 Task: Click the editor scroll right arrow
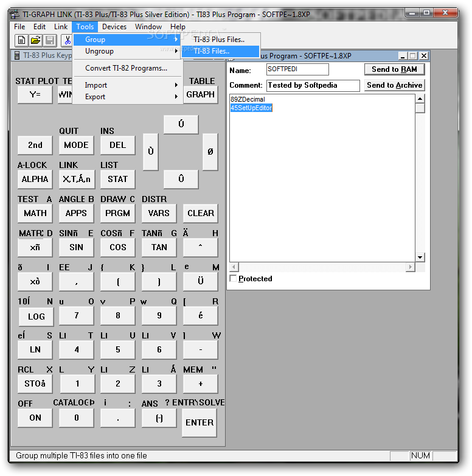410,267
